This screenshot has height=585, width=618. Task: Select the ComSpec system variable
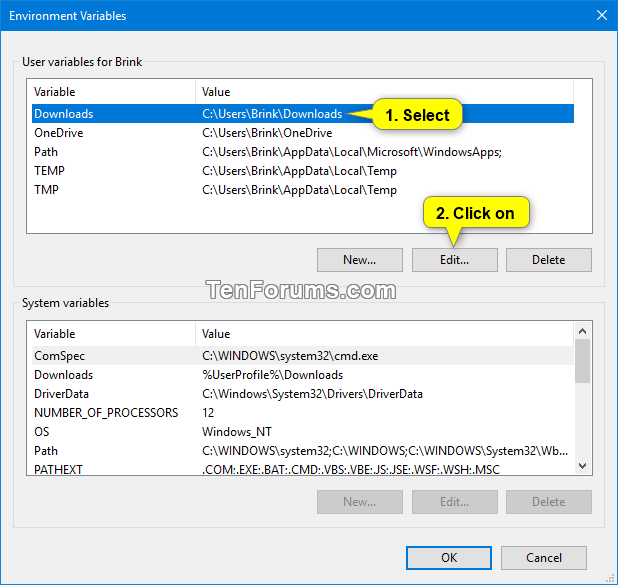(303, 356)
